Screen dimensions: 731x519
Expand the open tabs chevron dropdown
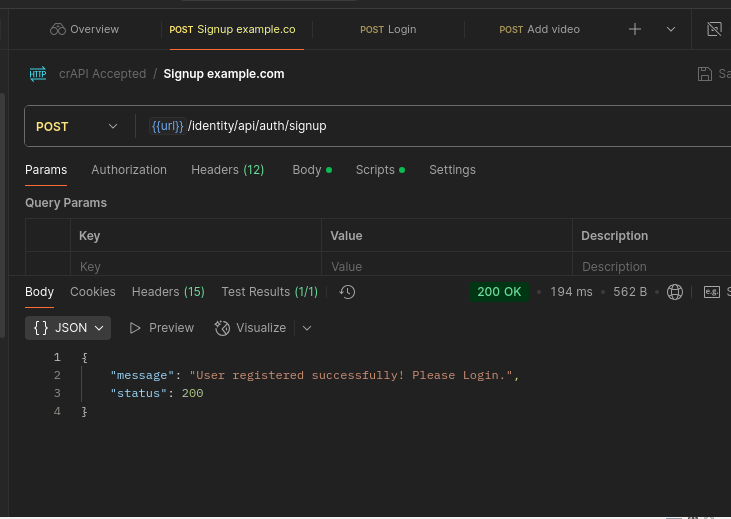671,29
